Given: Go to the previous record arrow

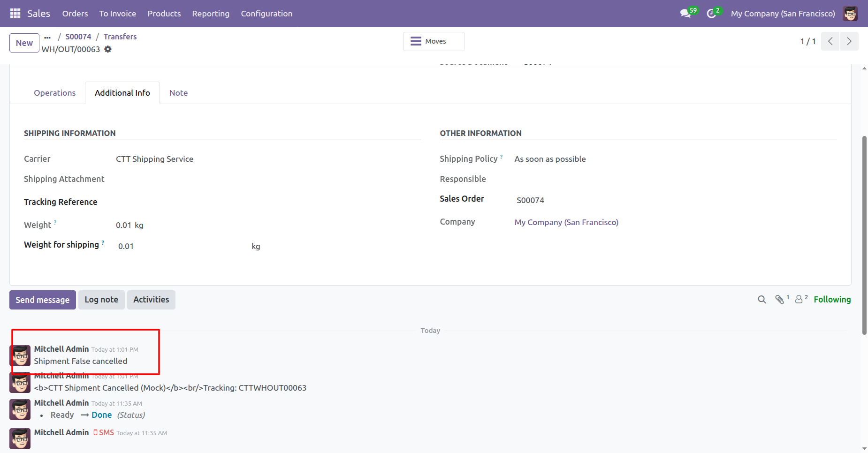Looking at the screenshot, I should pyautogui.click(x=830, y=41).
